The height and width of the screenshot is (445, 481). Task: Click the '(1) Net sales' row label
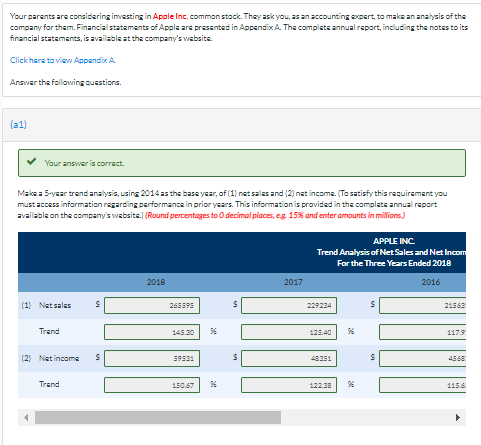[x=46, y=305]
